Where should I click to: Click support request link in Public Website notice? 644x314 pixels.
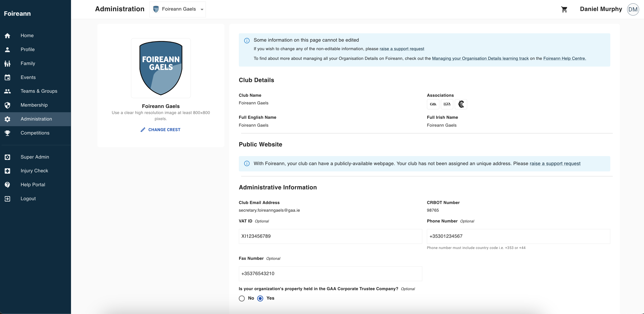coord(555,164)
